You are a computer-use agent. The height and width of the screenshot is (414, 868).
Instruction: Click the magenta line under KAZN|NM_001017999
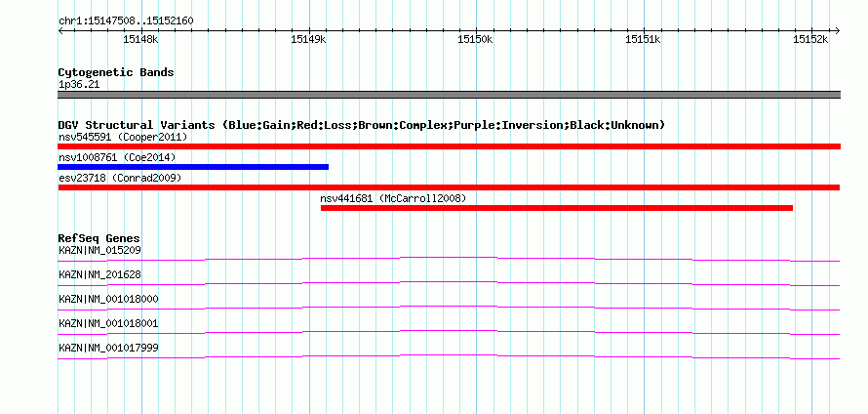pyautogui.click(x=449, y=356)
